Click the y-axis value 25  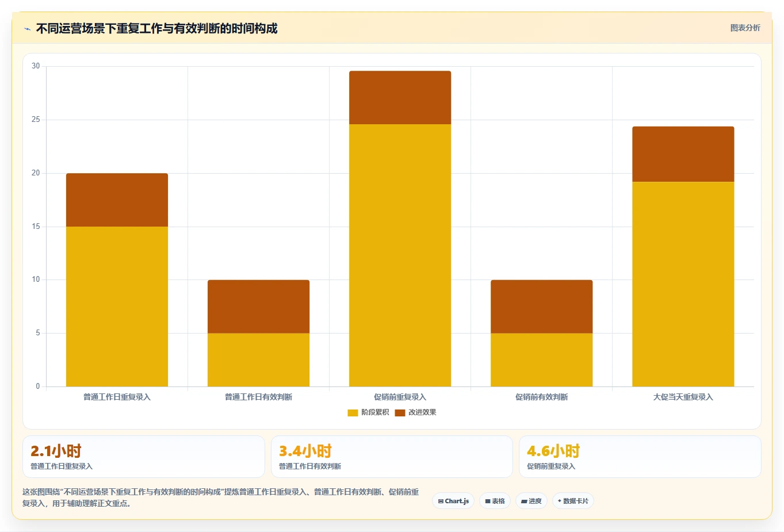[36, 120]
